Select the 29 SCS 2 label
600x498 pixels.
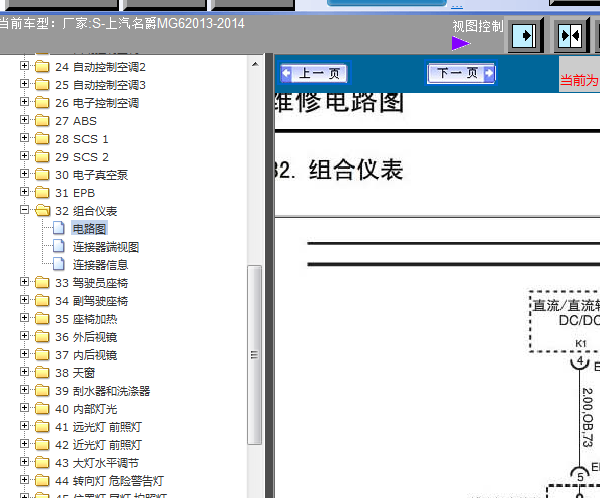tap(82, 157)
